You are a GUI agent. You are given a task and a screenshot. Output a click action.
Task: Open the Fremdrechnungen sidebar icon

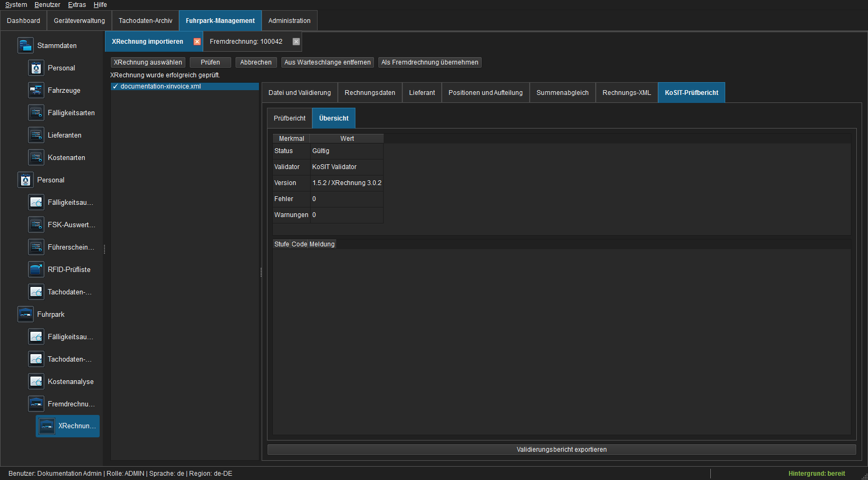36,404
